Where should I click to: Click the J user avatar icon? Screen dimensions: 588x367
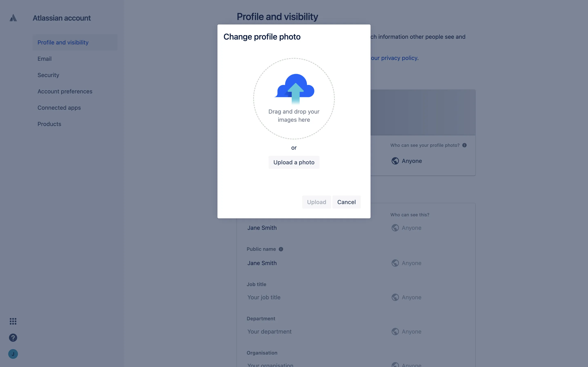(x=13, y=354)
